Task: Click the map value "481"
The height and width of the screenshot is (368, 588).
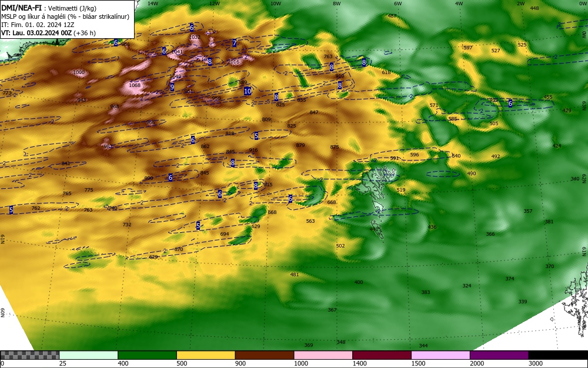Action: tap(295, 275)
